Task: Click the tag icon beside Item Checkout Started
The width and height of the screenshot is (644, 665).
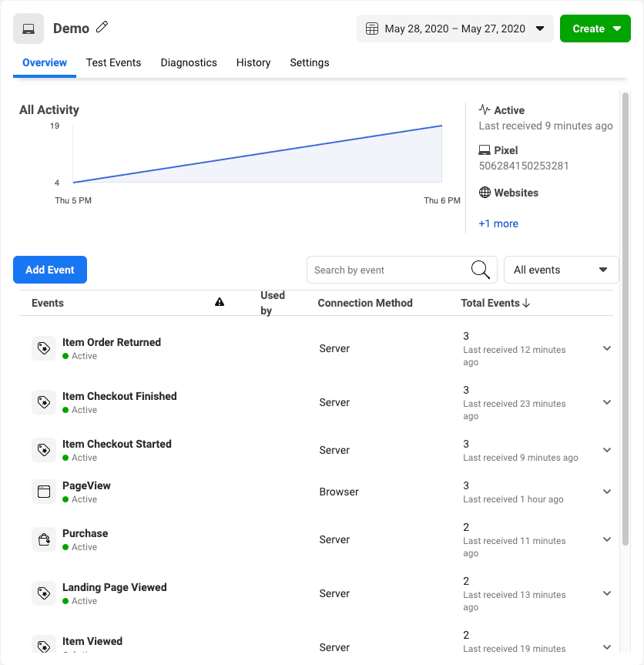Action: click(x=44, y=450)
